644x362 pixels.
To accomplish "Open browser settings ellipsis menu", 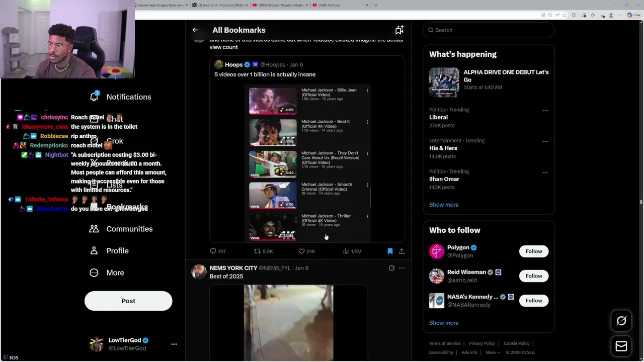I will pos(621,15).
